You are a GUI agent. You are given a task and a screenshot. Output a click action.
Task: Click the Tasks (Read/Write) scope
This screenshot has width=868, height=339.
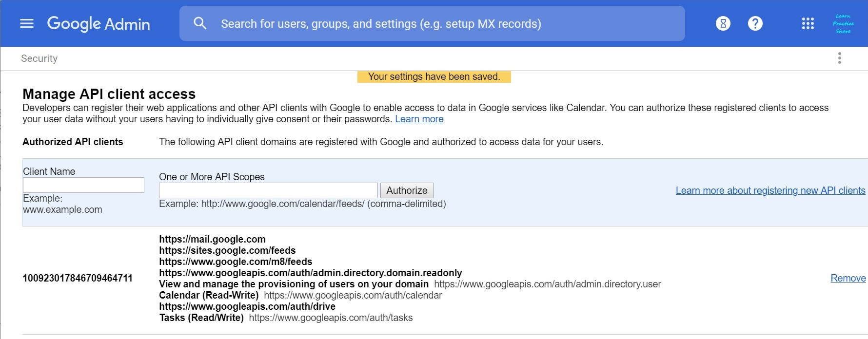(201, 318)
